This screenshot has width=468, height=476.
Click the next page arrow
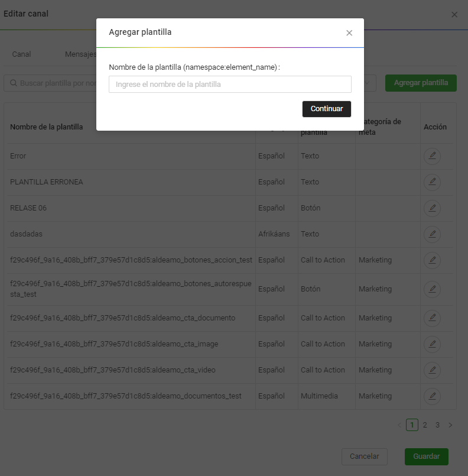[450, 425]
